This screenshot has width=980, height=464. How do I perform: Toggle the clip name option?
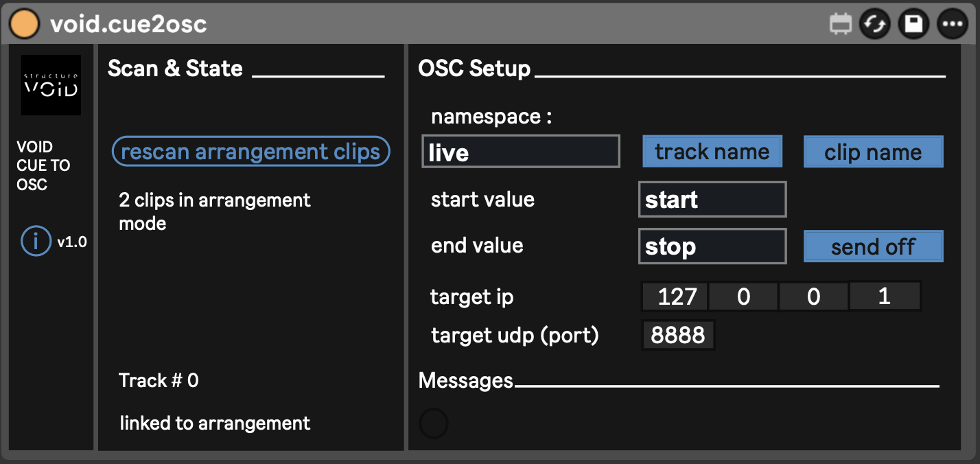pos(873,152)
